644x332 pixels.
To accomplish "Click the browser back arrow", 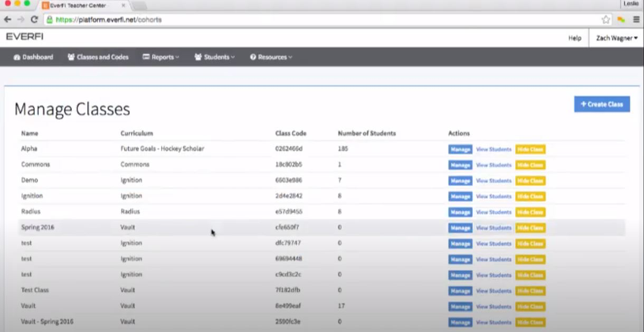I will coord(7,20).
